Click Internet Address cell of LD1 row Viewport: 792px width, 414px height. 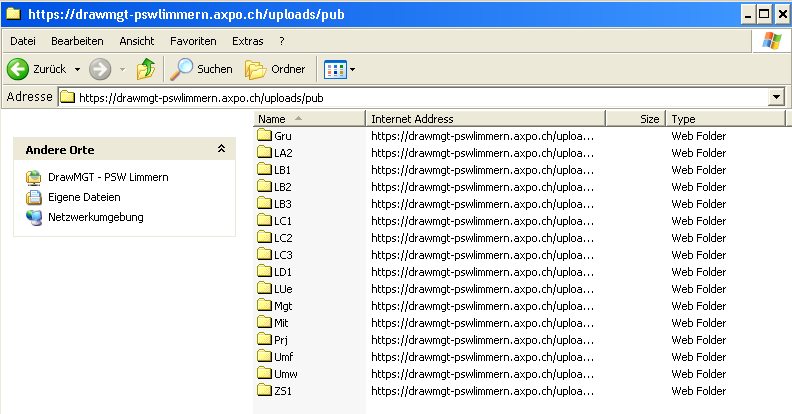(482, 272)
